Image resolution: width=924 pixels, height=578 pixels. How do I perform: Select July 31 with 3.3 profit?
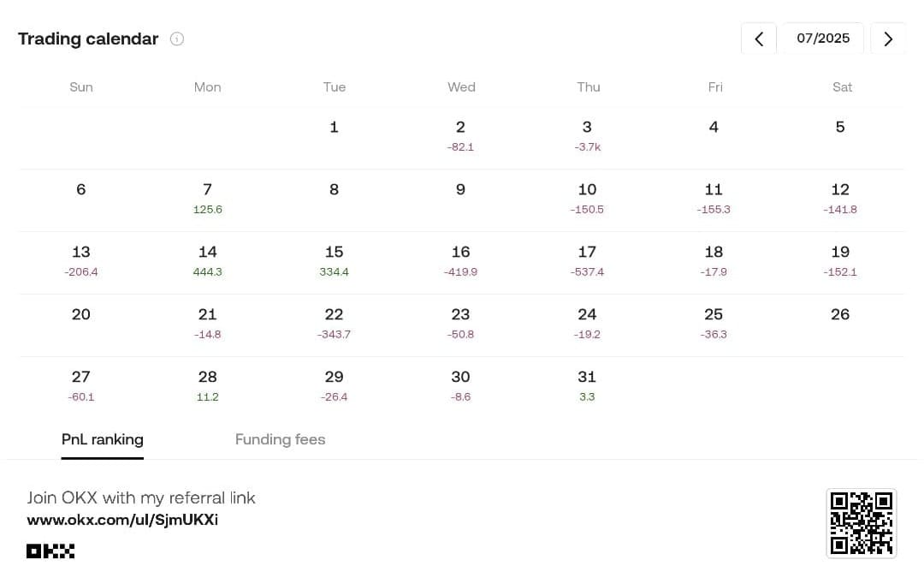[x=587, y=386]
